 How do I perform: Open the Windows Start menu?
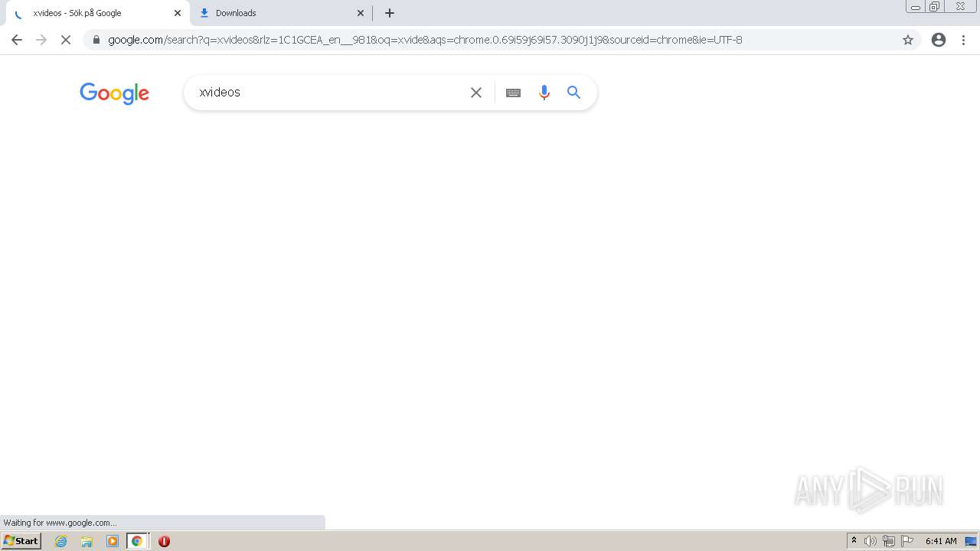tap(21, 541)
